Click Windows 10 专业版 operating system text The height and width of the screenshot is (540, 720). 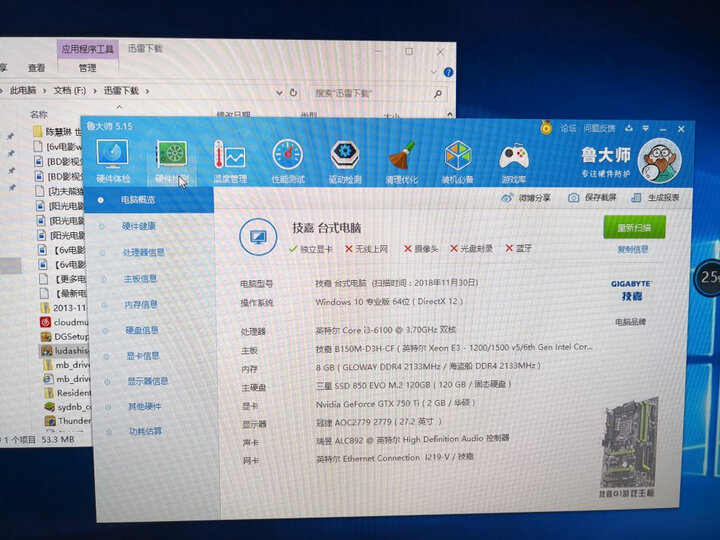(x=389, y=302)
